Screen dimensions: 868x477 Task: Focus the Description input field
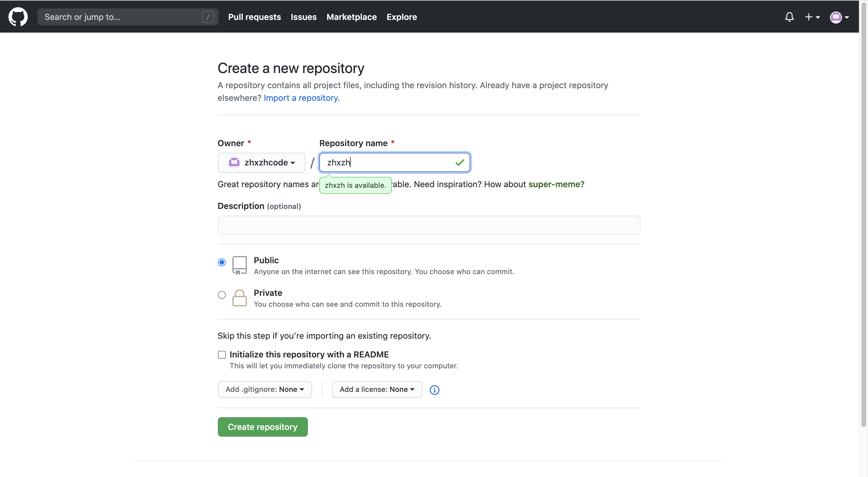[429, 225]
